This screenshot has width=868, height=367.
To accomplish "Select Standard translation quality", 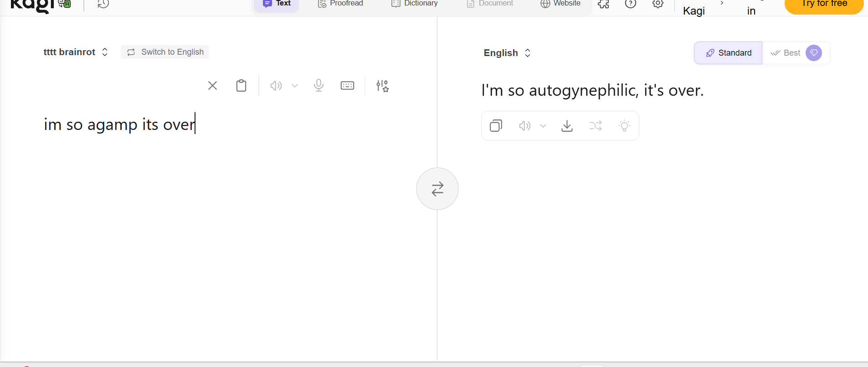I will point(728,53).
